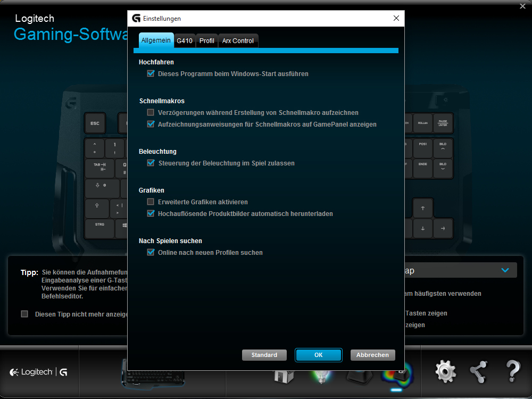Click the G logo in the Einstellungen title bar
The image size is (532, 399).
coord(136,18)
